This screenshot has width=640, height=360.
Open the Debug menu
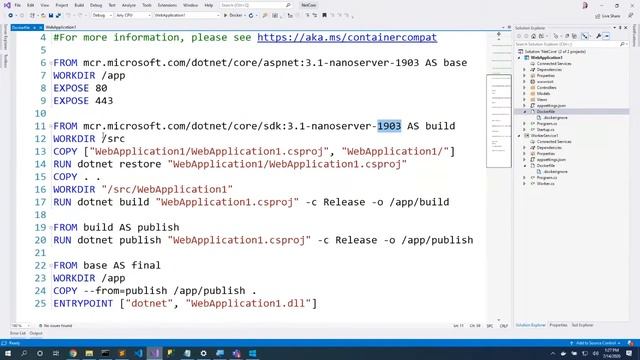[x=96, y=5]
